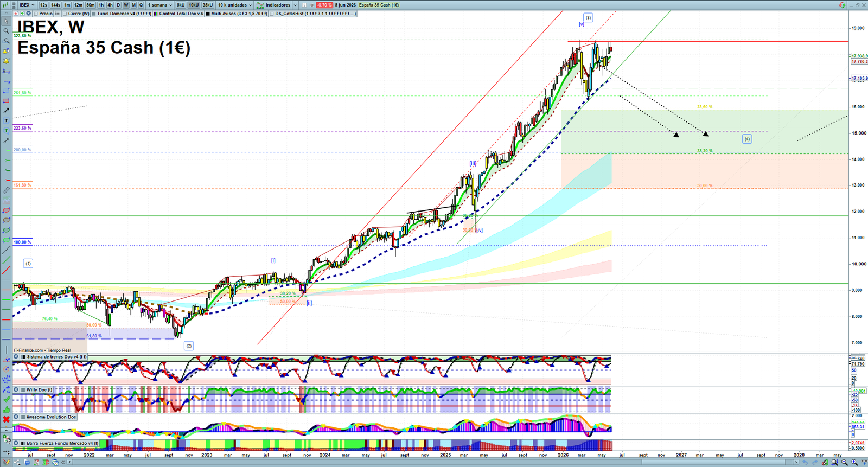Click the sync icon at top right
This screenshot has height=467, width=868.
841,5
